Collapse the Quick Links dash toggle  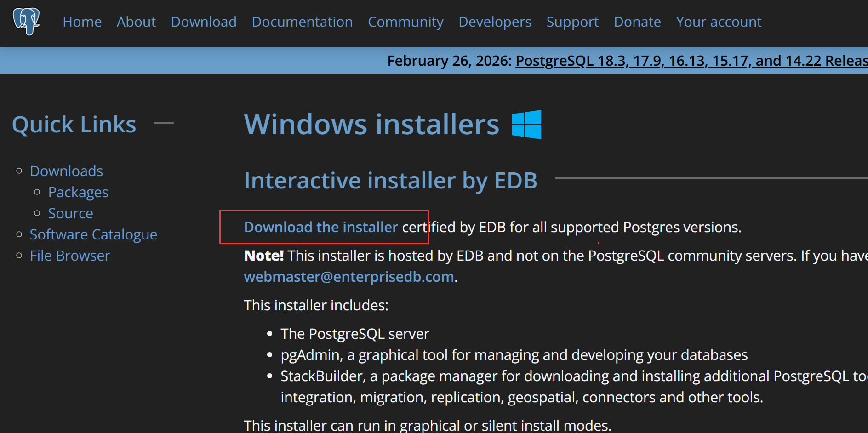163,123
